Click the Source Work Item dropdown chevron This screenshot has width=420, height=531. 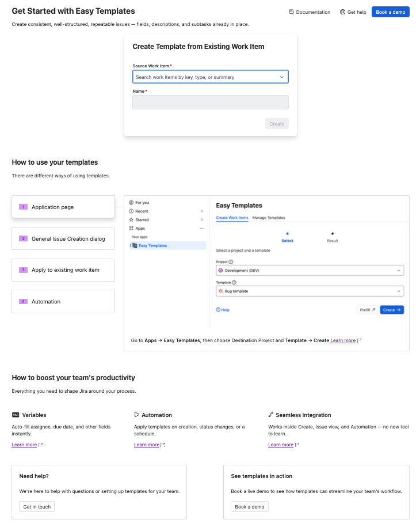point(281,77)
